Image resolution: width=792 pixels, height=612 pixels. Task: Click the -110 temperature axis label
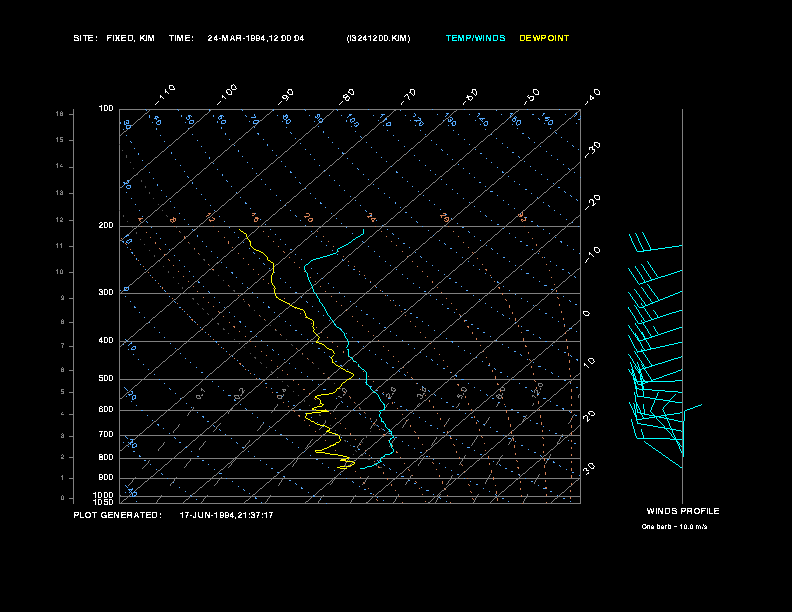tap(165, 95)
